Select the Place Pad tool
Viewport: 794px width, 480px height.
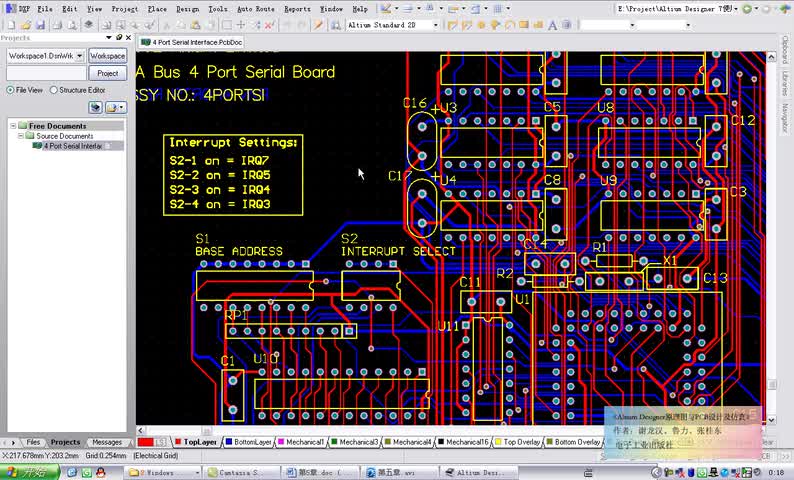[x=481, y=25]
